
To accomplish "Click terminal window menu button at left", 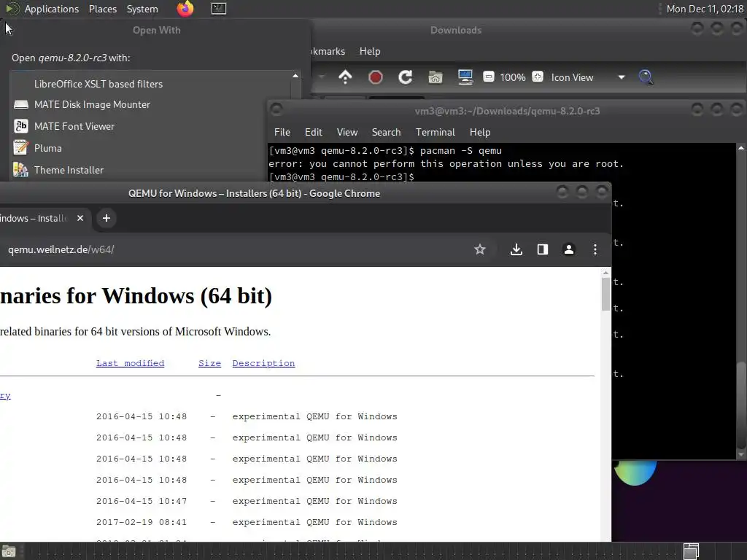I will tap(276, 110).
